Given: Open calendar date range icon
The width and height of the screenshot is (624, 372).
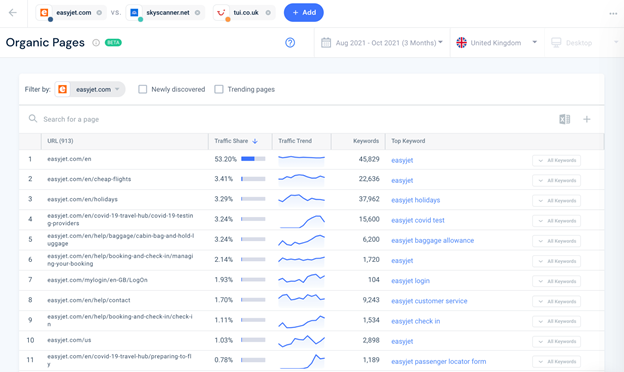Looking at the screenshot, I should [x=326, y=43].
